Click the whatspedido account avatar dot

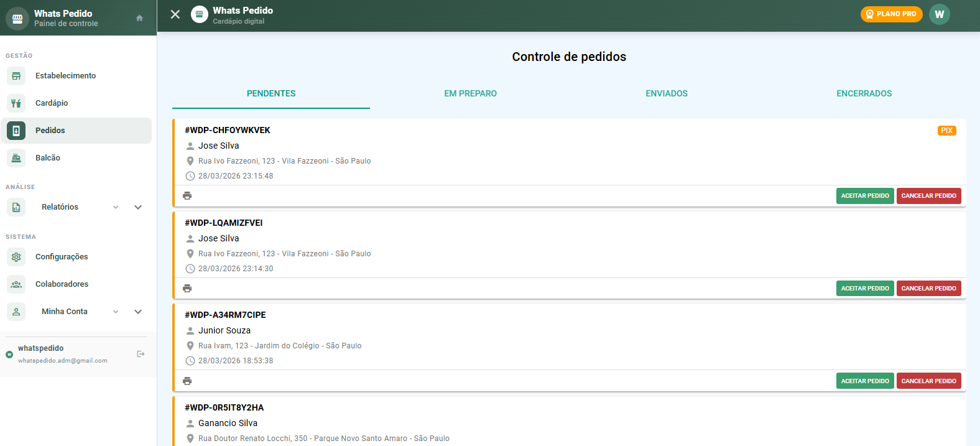9,355
